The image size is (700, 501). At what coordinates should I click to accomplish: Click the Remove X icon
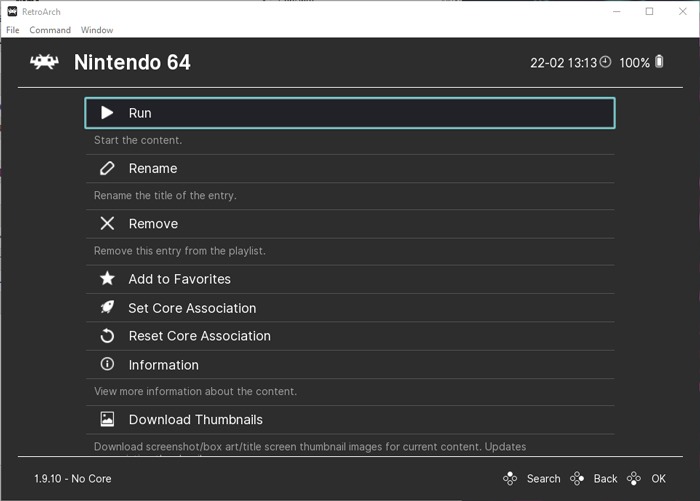click(x=107, y=223)
